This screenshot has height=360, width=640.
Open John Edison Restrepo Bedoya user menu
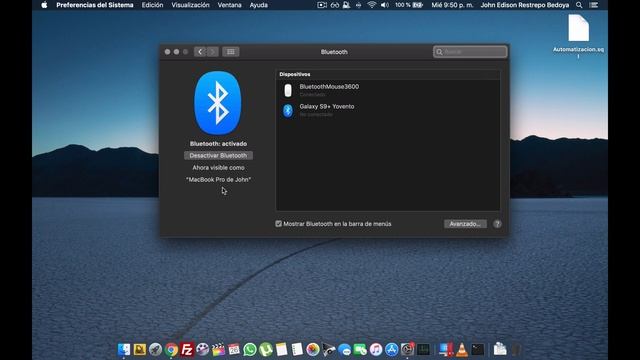(x=524, y=5)
